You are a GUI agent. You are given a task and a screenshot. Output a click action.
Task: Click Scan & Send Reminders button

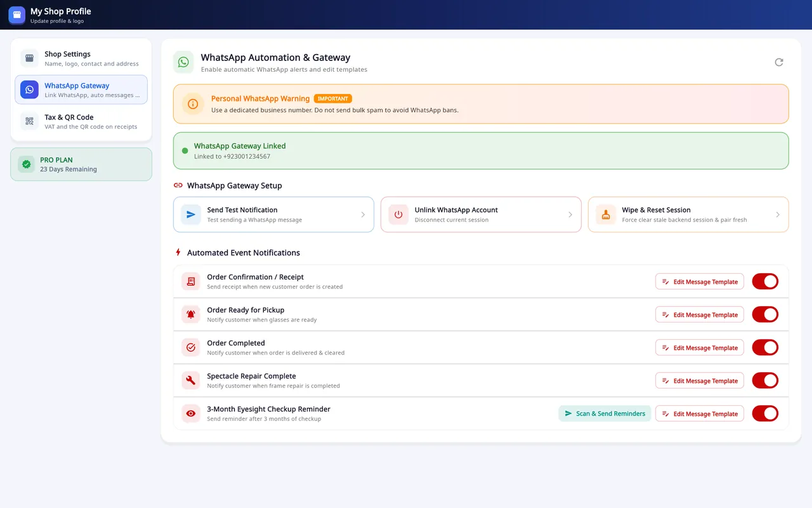(605, 413)
